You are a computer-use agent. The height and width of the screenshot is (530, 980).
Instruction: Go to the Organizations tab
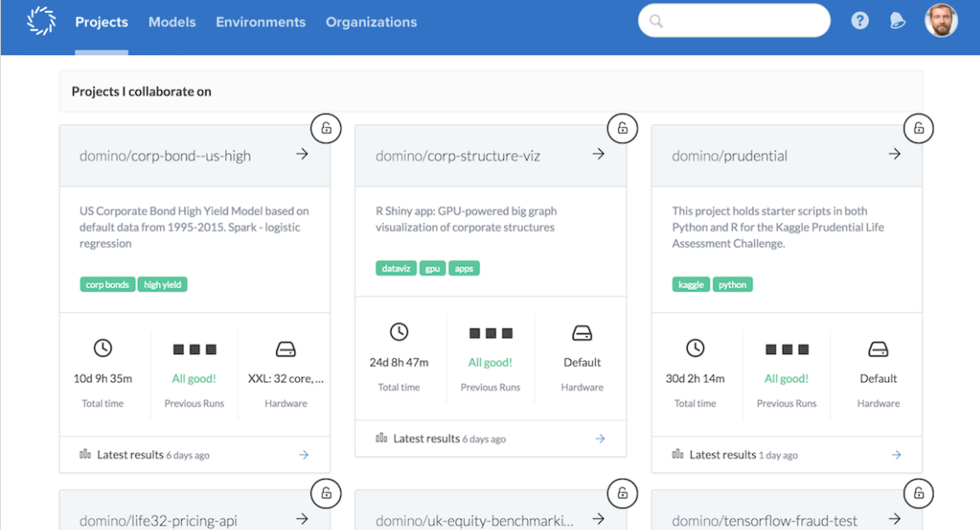click(x=371, y=22)
